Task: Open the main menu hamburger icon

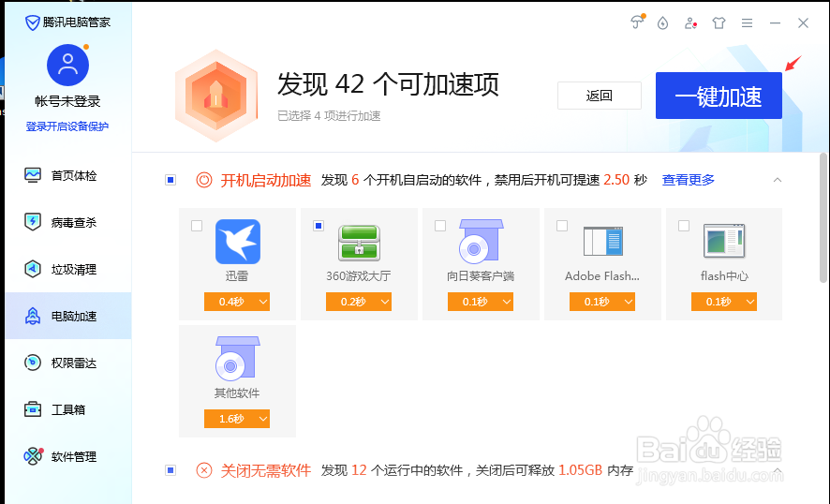Action: click(747, 22)
